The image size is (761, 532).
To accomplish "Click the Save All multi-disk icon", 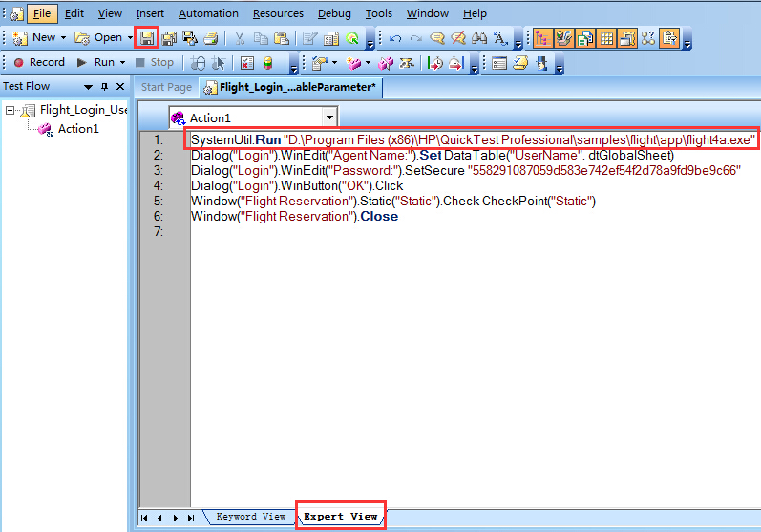I will coord(169,38).
